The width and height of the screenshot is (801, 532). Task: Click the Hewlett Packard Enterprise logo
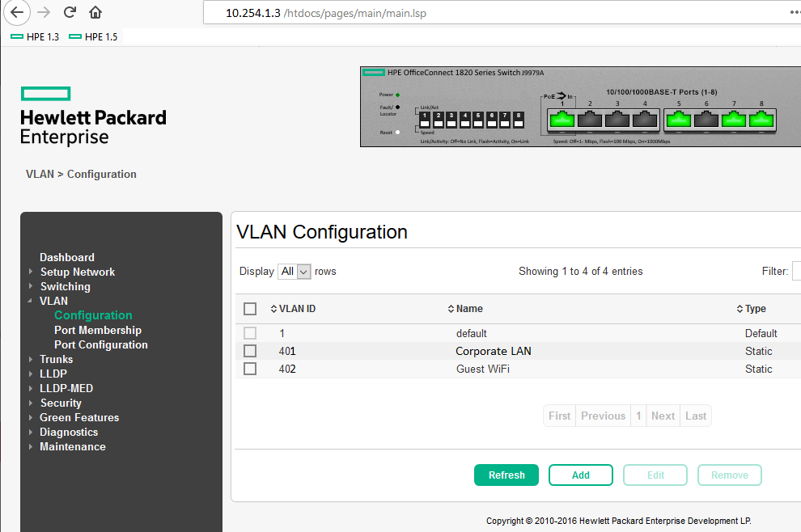click(x=93, y=117)
